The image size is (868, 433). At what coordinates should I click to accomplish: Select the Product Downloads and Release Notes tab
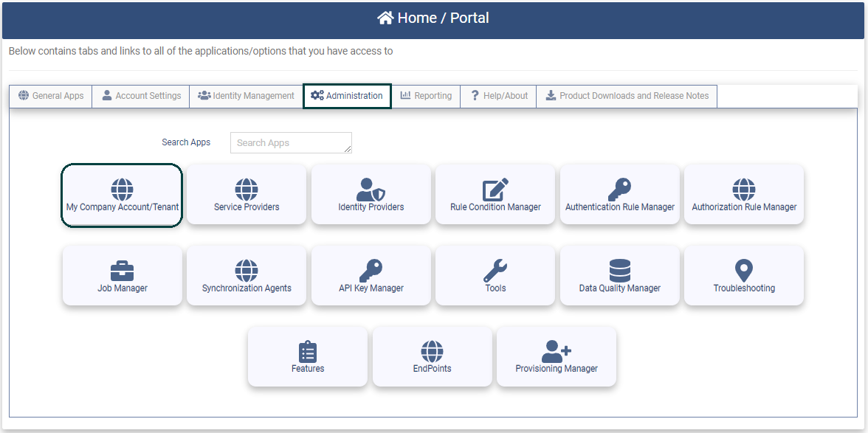pyautogui.click(x=627, y=95)
